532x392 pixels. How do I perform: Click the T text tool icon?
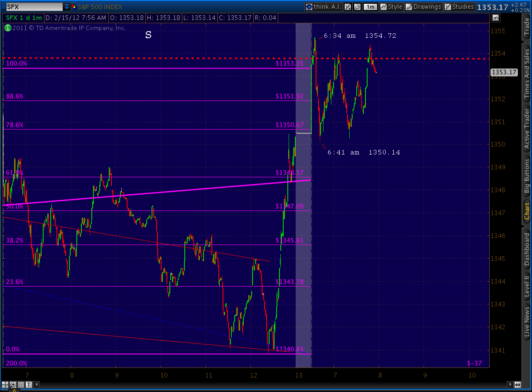pos(29,385)
